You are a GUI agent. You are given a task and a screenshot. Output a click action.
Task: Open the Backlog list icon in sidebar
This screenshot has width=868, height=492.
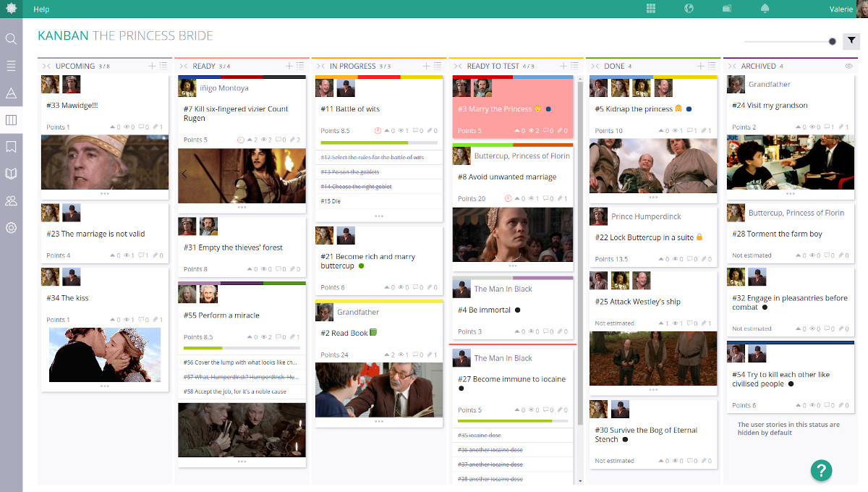(x=11, y=66)
